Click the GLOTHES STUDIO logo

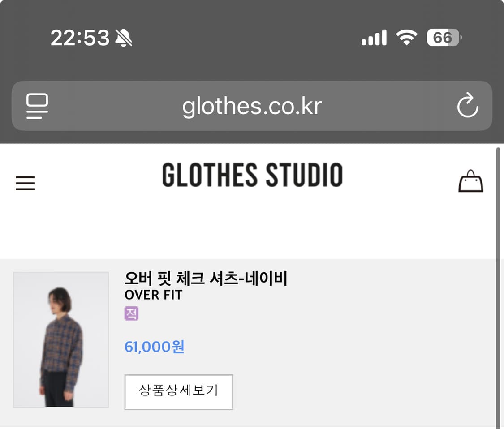point(252,175)
